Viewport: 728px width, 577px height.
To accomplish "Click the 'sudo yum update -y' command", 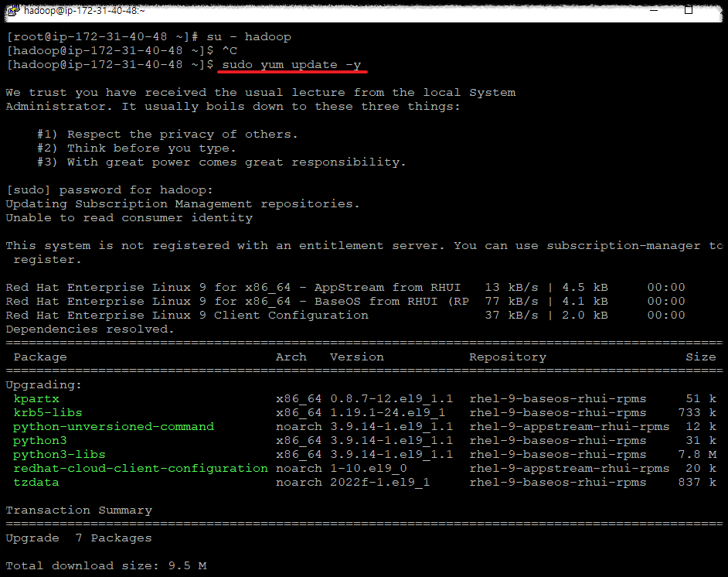I will pyautogui.click(x=291, y=64).
